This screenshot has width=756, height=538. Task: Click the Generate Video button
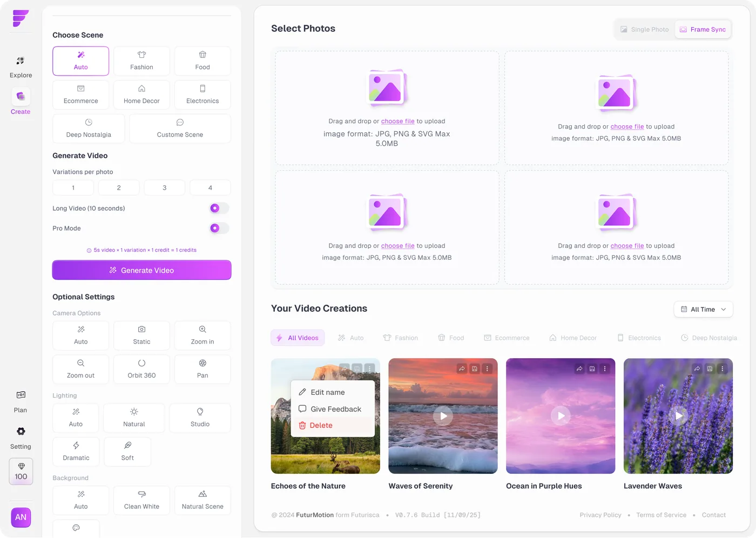coord(141,270)
